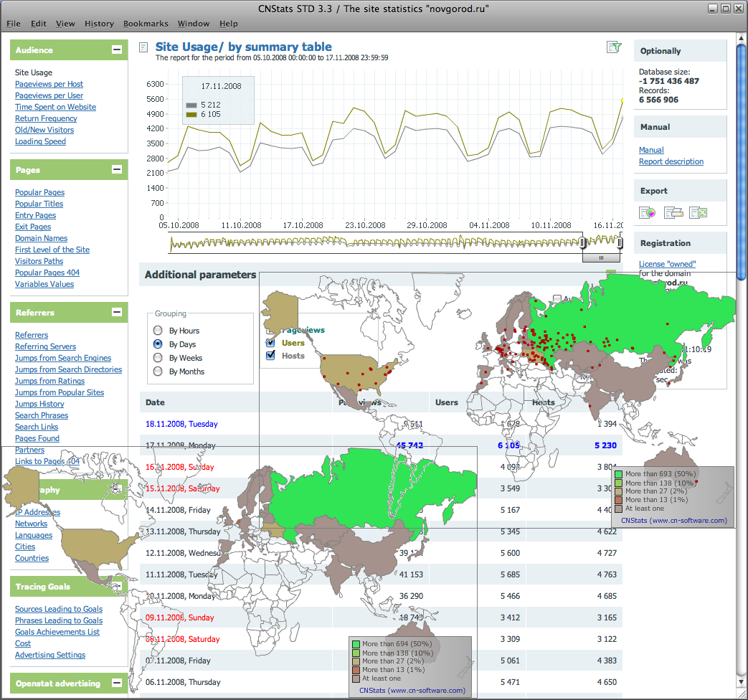The image size is (748, 700).
Task: Collapse the Audience panel
Action: [117, 50]
